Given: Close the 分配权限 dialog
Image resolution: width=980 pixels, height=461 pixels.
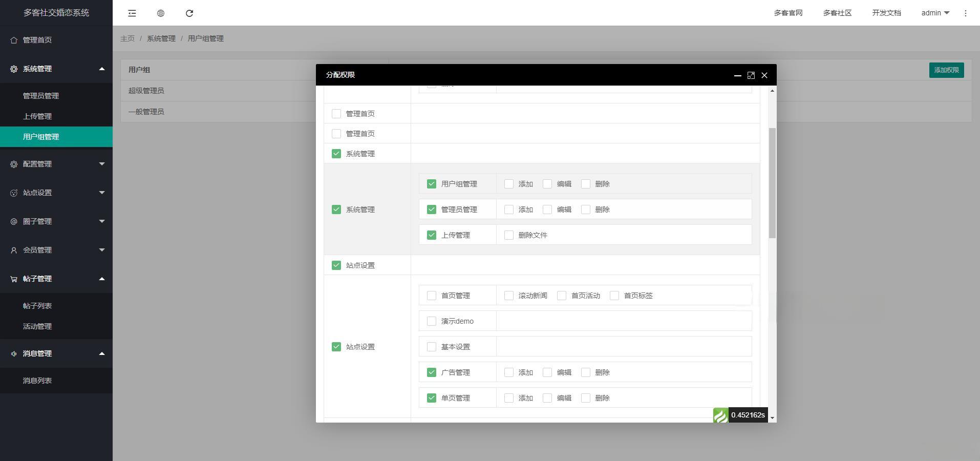Looking at the screenshot, I should click(x=764, y=75).
